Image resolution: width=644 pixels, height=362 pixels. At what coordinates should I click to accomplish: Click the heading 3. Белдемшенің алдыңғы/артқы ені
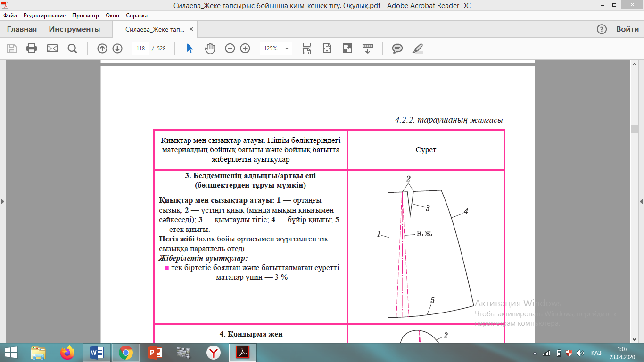tap(250, 175)
